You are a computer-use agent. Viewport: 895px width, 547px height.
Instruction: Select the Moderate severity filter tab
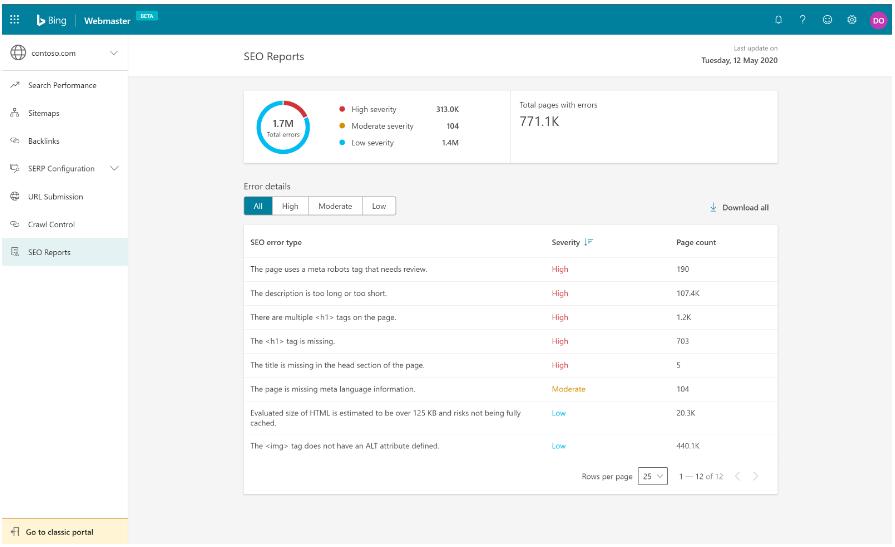(335, 206)
